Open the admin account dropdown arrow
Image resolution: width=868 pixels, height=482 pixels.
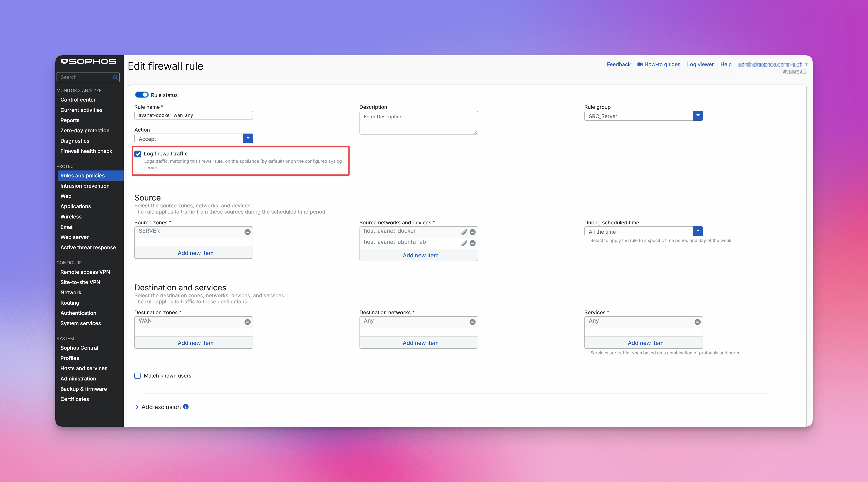pos(806,64)
